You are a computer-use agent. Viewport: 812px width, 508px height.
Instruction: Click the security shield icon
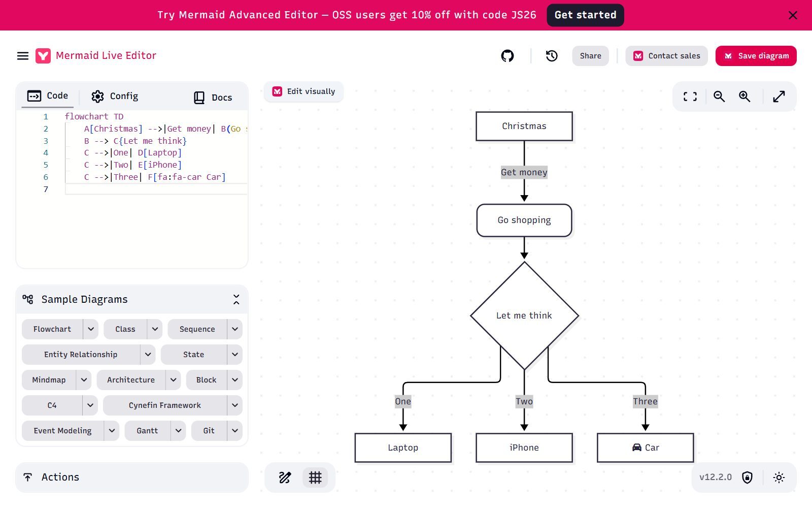(x=747, y=478)
